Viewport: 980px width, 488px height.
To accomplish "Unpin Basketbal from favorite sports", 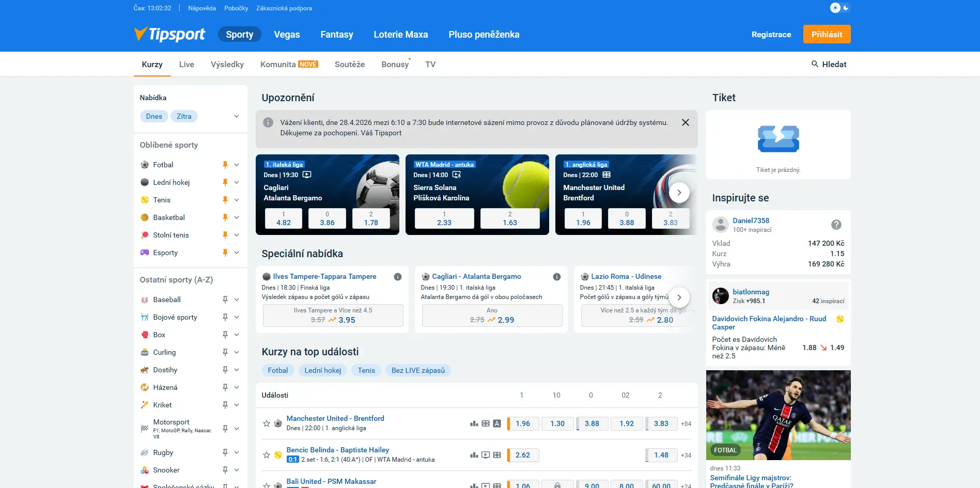I will pos(225,217).
